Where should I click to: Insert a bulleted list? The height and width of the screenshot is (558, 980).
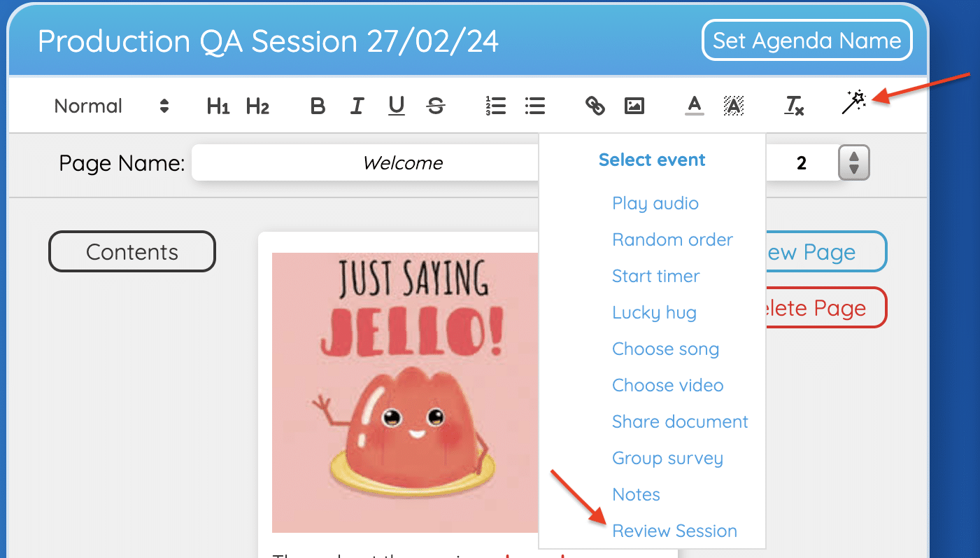pyautogui.click(x=535, y=106)
